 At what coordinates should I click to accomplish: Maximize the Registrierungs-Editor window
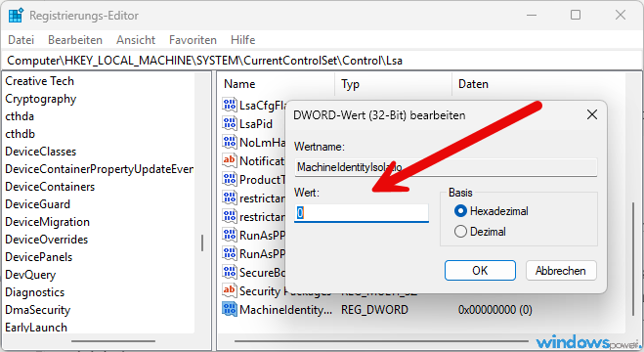click(576, 16)
